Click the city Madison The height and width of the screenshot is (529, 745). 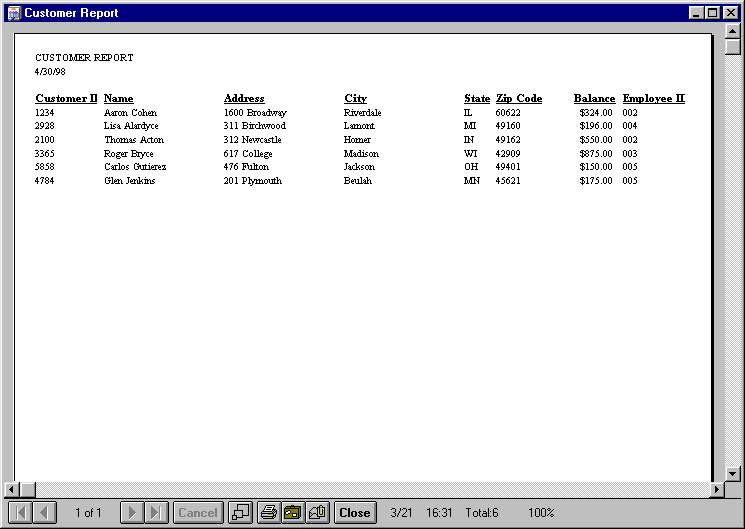click(x=361, y=154)
